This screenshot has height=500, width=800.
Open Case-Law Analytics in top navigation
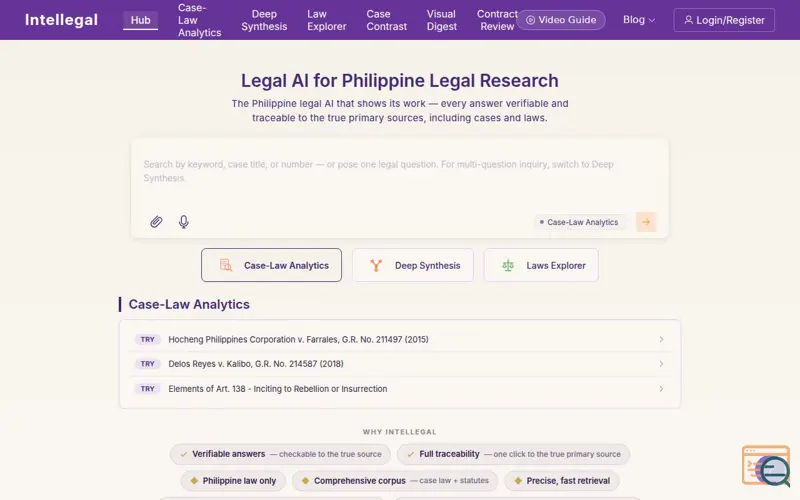[x=199, y=20]
